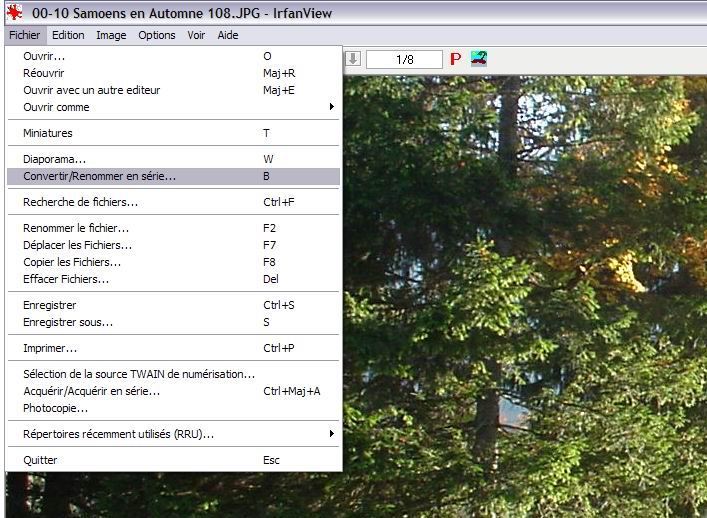Expand the Ouvrir comme submenu
The width and height of the screenshot is (707, 518).
pos(174,107)
